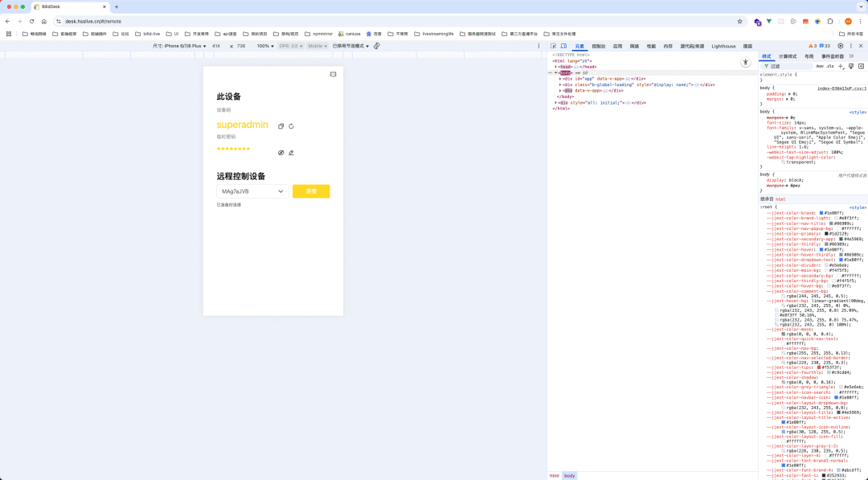This screenshot has width=868, height=480.
Task: Toggle the device toolbar emulation icon
Action: pyautogui.click(x=564, y=46)
